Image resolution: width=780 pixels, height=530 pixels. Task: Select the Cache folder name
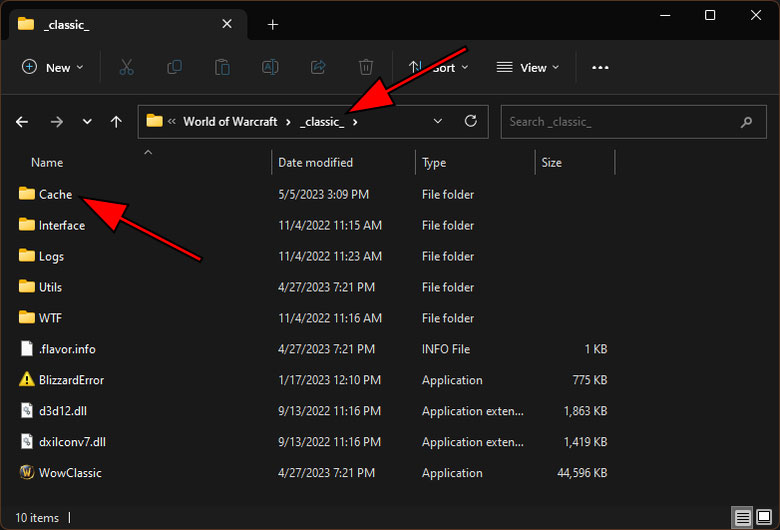coord(55,194)
